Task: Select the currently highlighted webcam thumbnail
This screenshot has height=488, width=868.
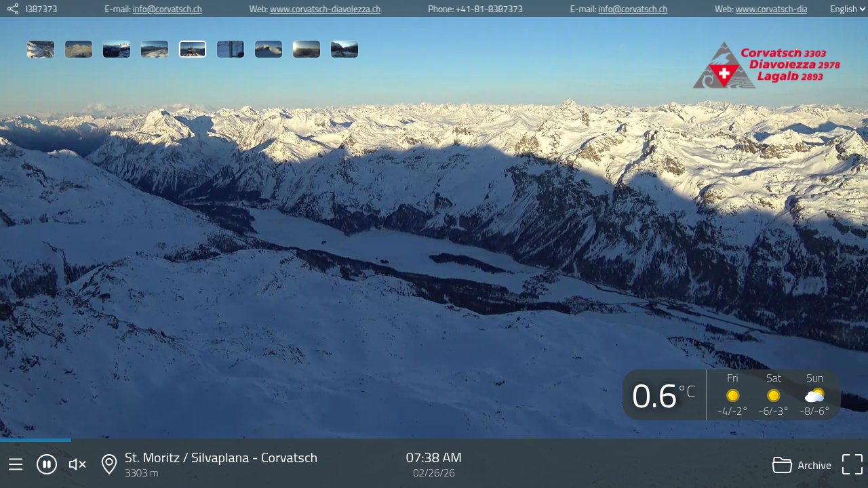Action: (x=193, y=49)
